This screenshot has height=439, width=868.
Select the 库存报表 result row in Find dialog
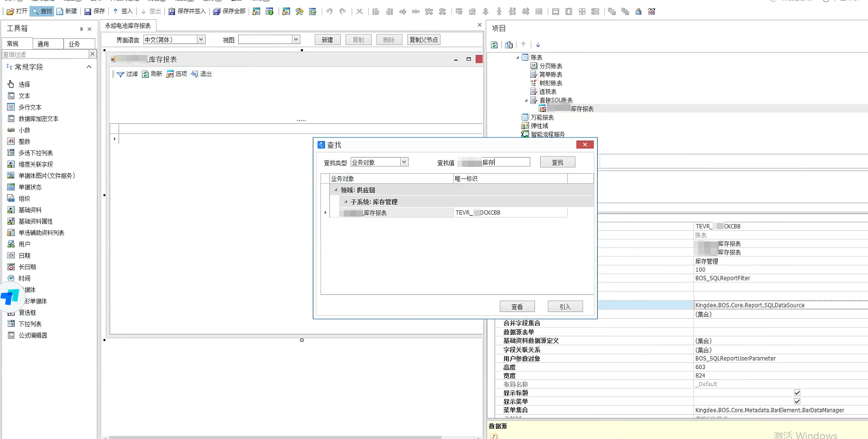[x=449, y=213]
